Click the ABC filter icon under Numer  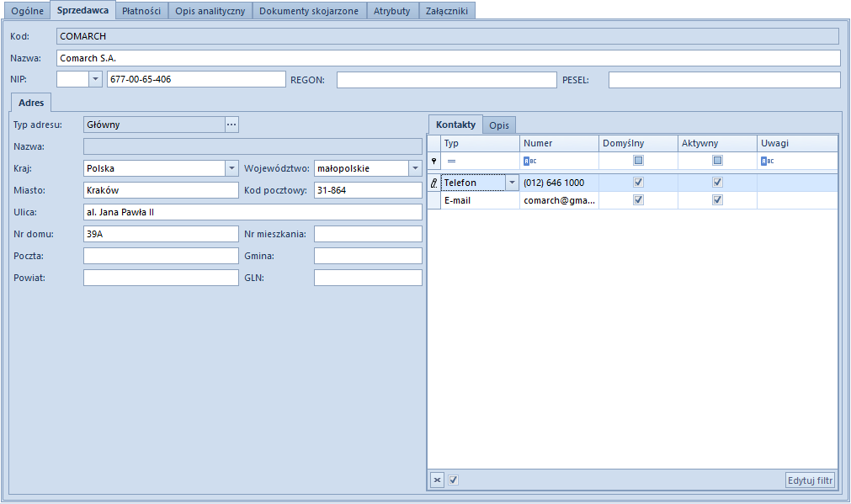pos(529,161)
